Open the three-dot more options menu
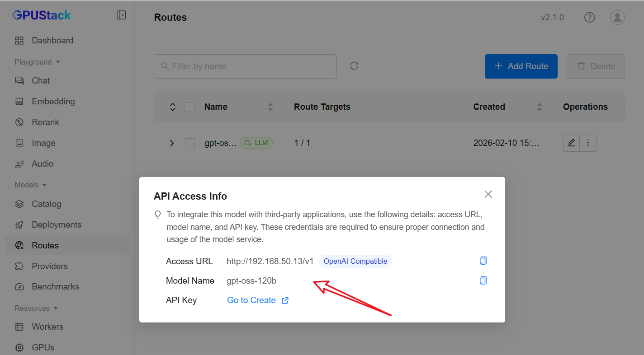The image size is (644, 355). click(588, 143)
